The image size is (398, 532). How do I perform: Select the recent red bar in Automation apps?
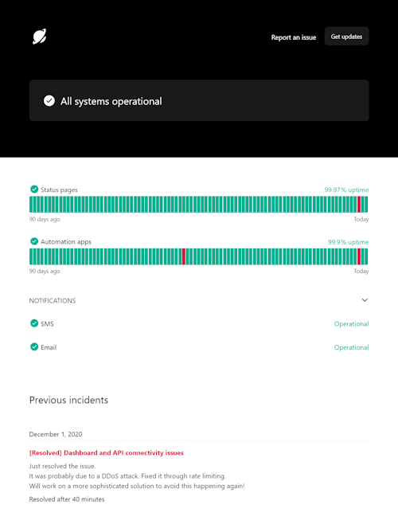pos(359,256)
